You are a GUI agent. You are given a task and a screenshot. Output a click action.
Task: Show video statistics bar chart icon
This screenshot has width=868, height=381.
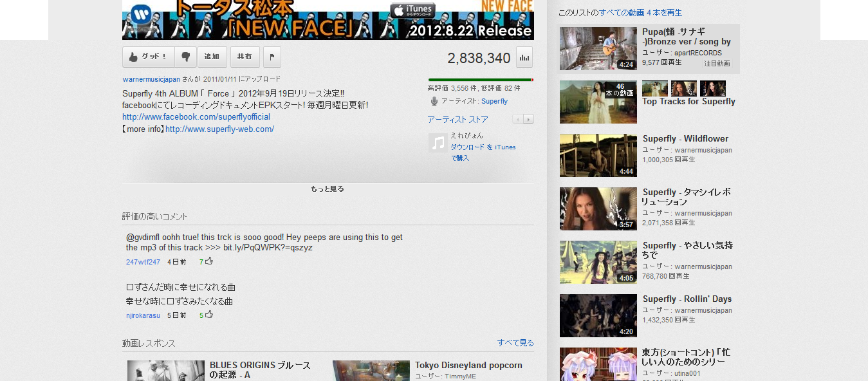[x=524, y=57]
